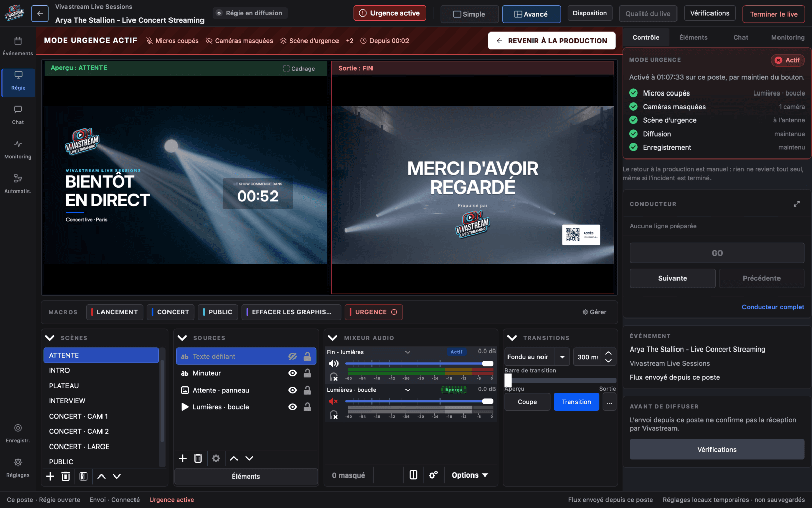
Task: Click the transition duration 300 ms field
Action: [x=588, y=357]
